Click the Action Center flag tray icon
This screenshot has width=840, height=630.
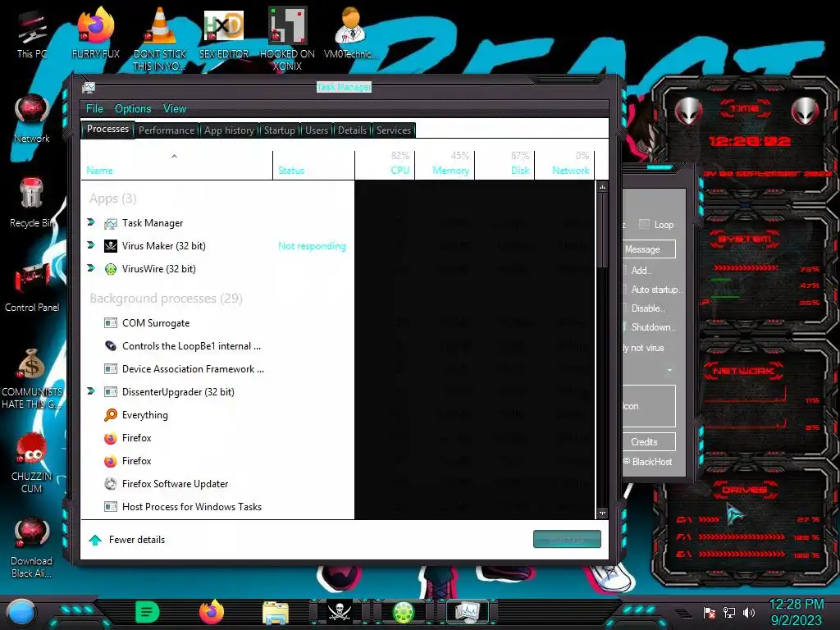coord(710,612)
